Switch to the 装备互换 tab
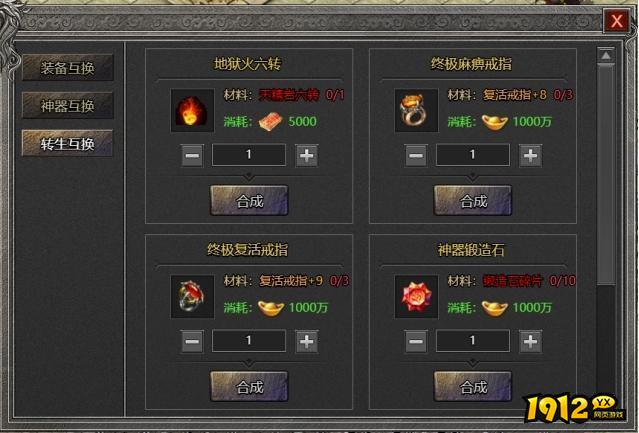 [x=67, y=68]
